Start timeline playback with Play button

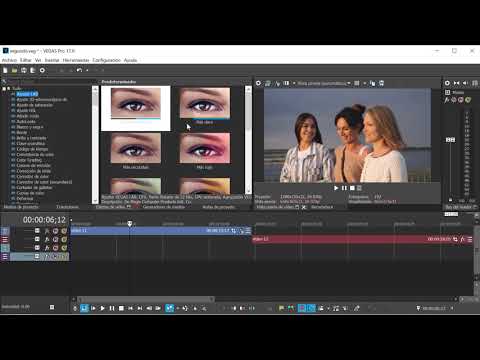tap(102, 308)
